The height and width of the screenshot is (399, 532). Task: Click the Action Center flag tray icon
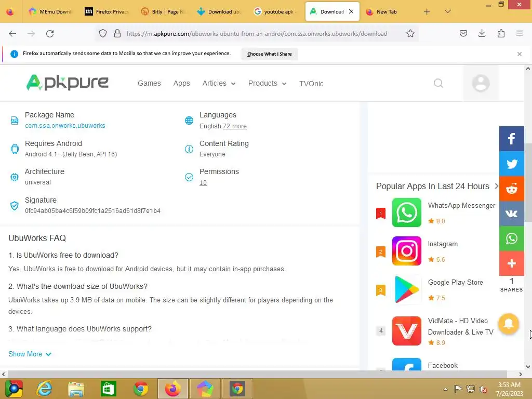click(458, 389)
